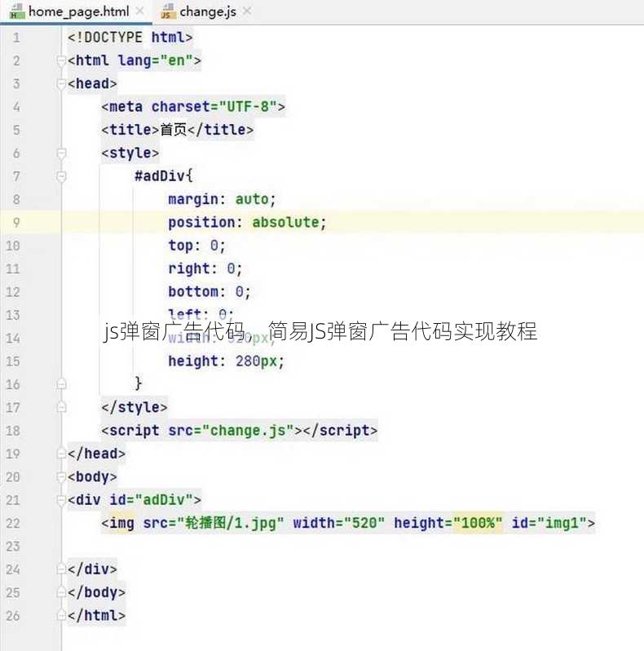Close the change.js tab
The height and width of the screenshot is (651, 644).
[x=247, y=11]
